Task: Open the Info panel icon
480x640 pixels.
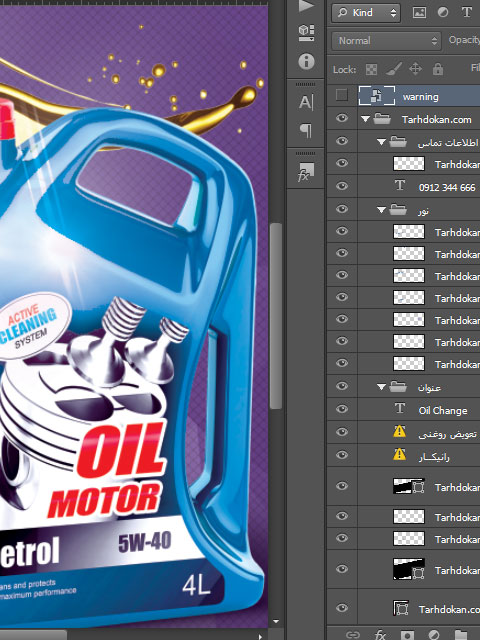Action: [307, 62]
